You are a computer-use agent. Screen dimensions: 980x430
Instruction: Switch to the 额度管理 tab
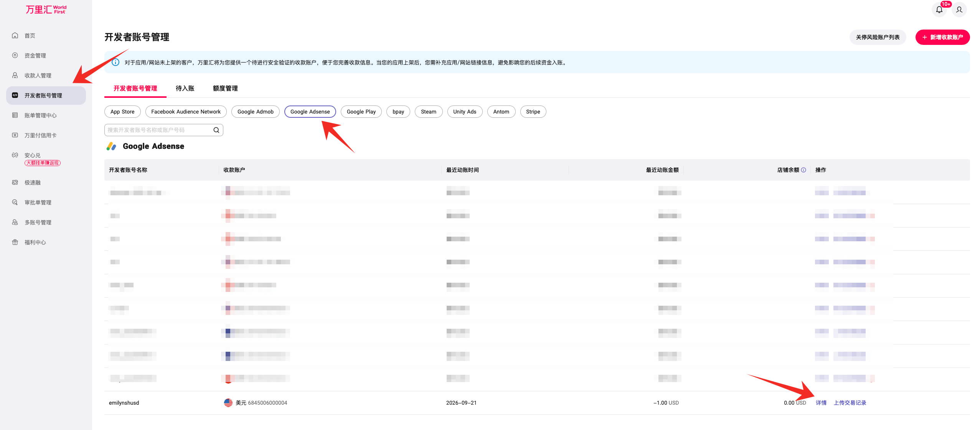[225, 88]
